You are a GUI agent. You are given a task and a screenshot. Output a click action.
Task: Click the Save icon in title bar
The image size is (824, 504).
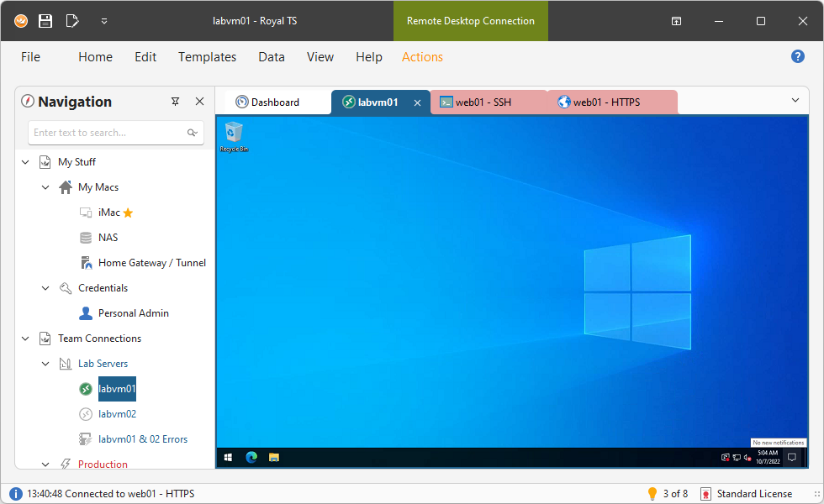pos(45,21)
